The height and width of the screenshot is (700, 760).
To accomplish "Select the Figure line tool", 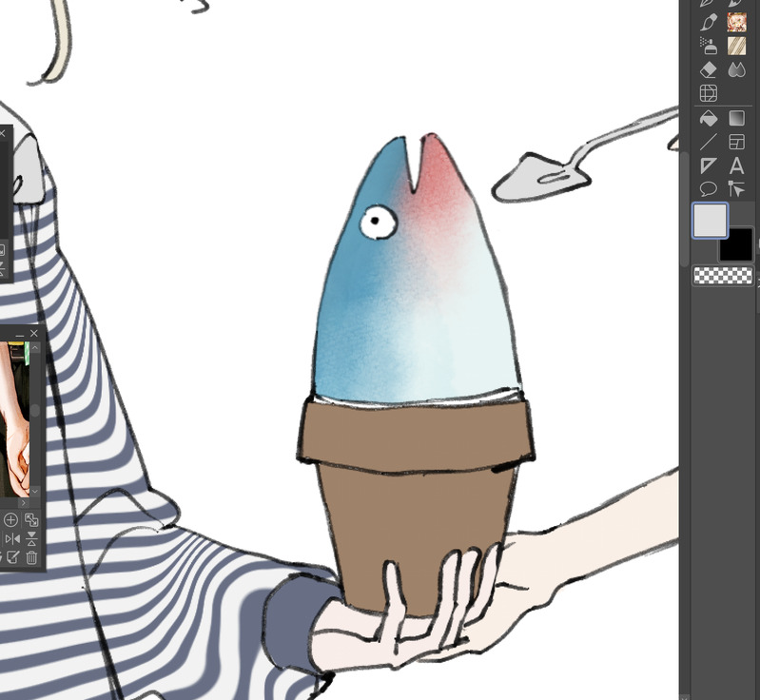I will click(708, 142).
